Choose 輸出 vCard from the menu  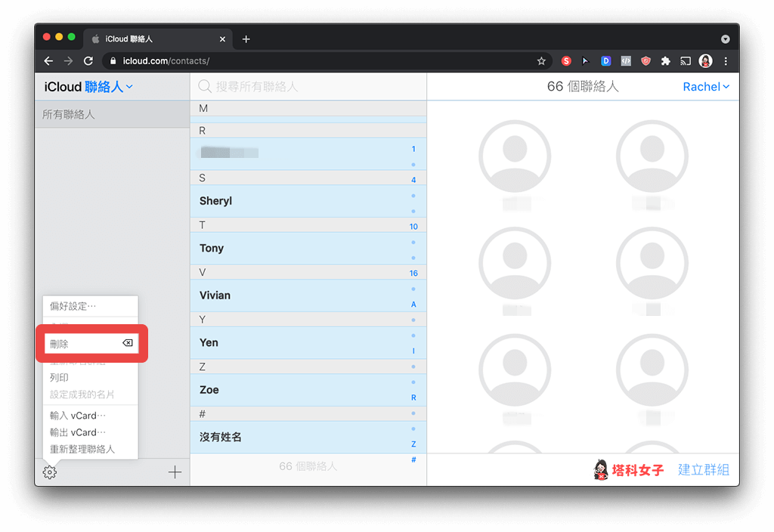click(90, 432)
